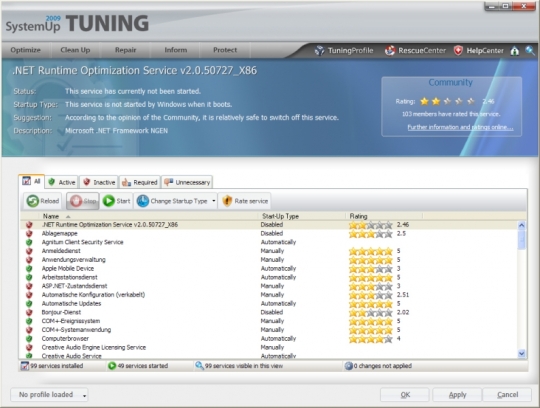This screenshot has width=540, height=408.
Task: Click star rating of Computerbrowser row
Action: [371, 339]
